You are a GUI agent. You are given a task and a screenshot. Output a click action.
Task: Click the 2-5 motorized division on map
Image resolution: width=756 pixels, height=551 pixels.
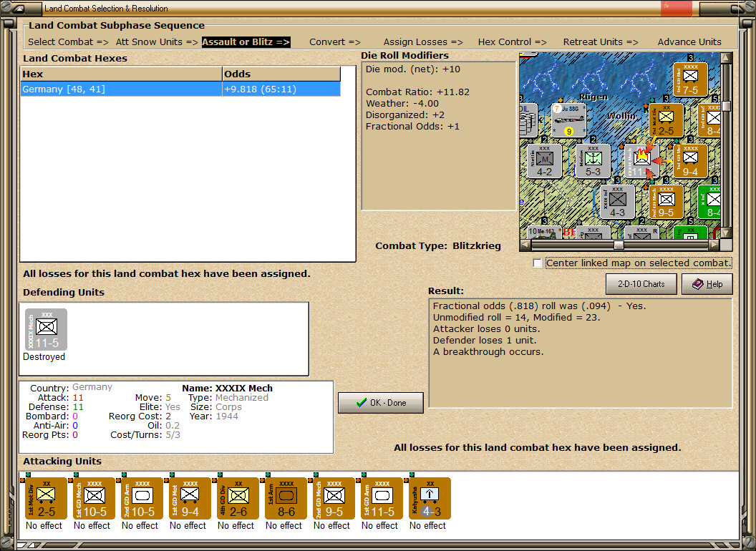tap(666, 120)
